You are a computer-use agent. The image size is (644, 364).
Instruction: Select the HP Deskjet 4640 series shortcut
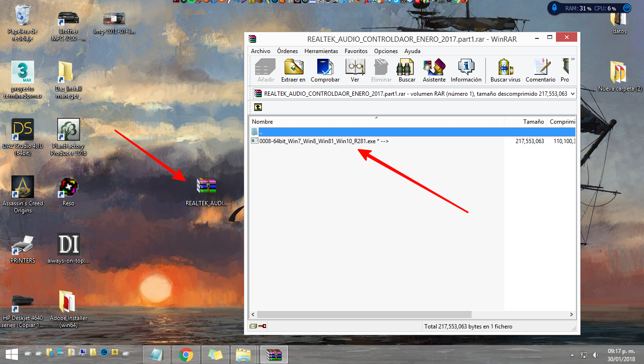tap(23, 309)
